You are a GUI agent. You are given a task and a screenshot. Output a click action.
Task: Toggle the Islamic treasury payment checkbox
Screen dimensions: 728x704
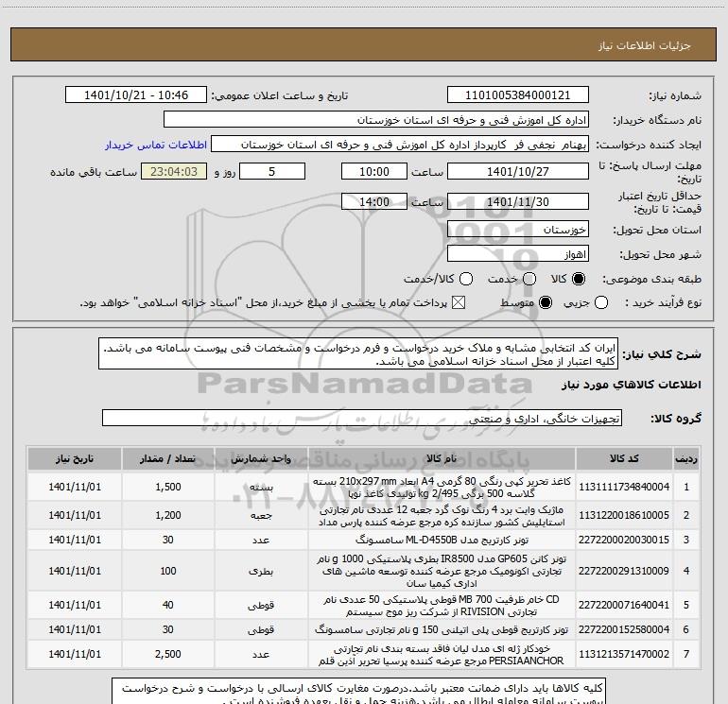pyautogui.click(x=459, y=303)
